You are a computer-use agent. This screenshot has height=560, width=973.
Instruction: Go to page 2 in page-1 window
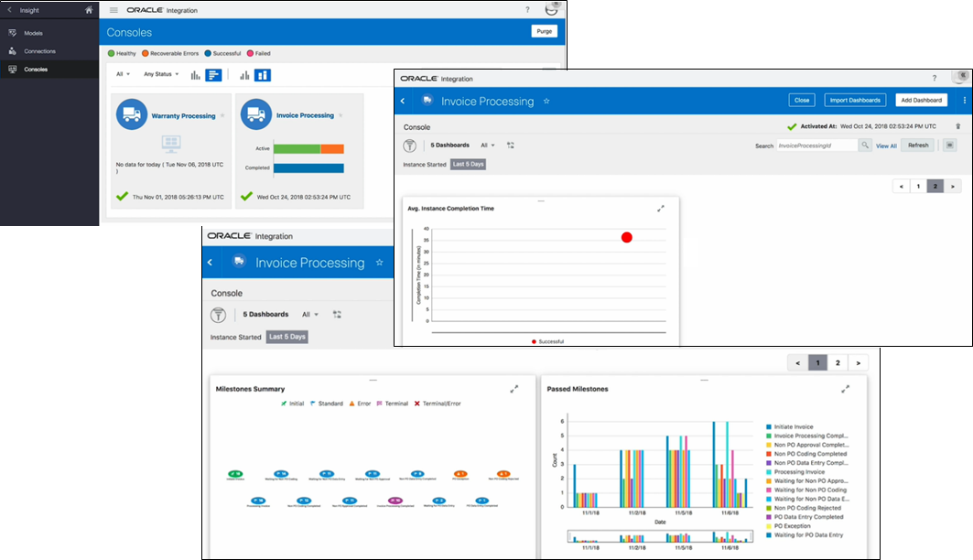click(x=838, y=362)
